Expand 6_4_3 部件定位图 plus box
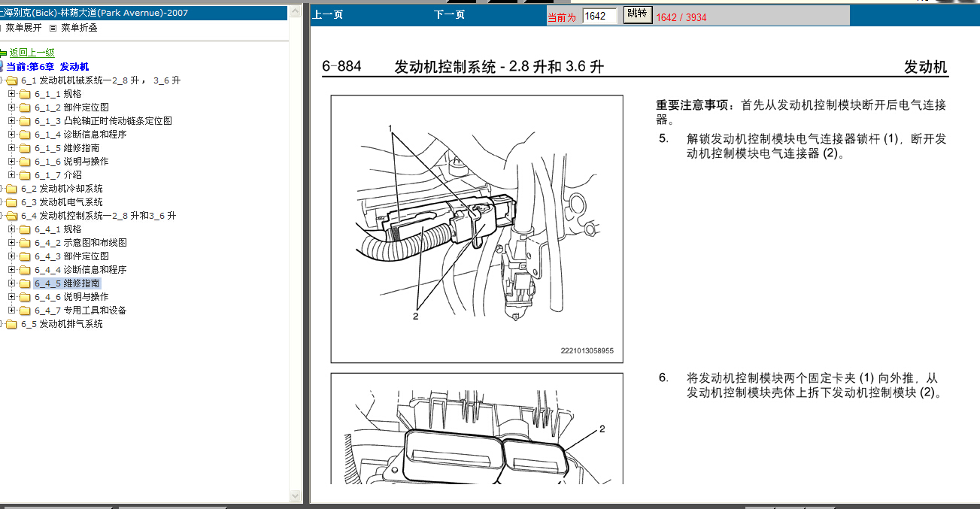 coord(11,256)
